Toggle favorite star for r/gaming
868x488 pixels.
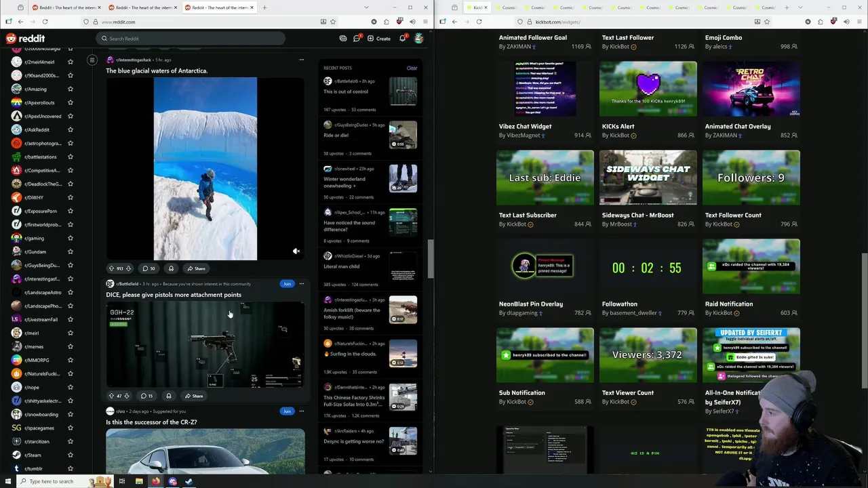(x=71, y=238)
